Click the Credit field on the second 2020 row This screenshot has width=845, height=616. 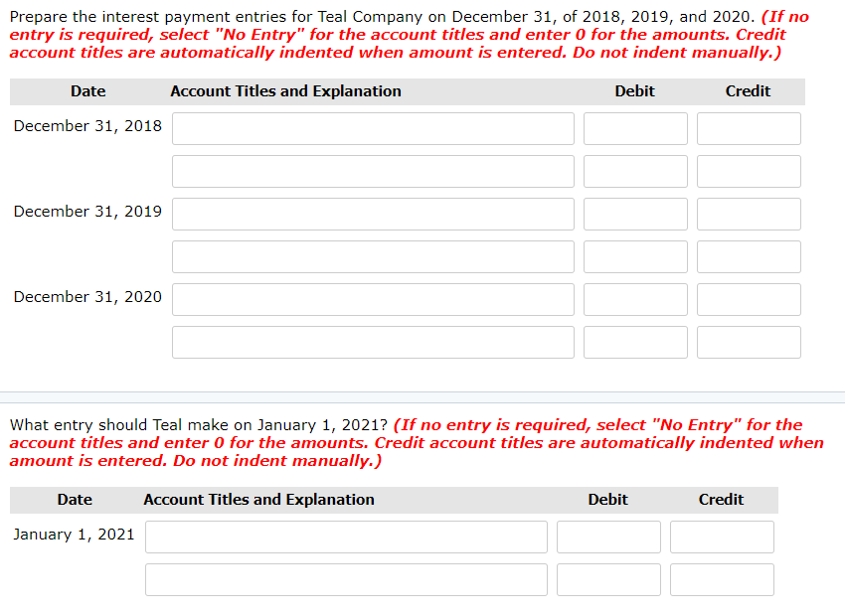pos(749,341)
